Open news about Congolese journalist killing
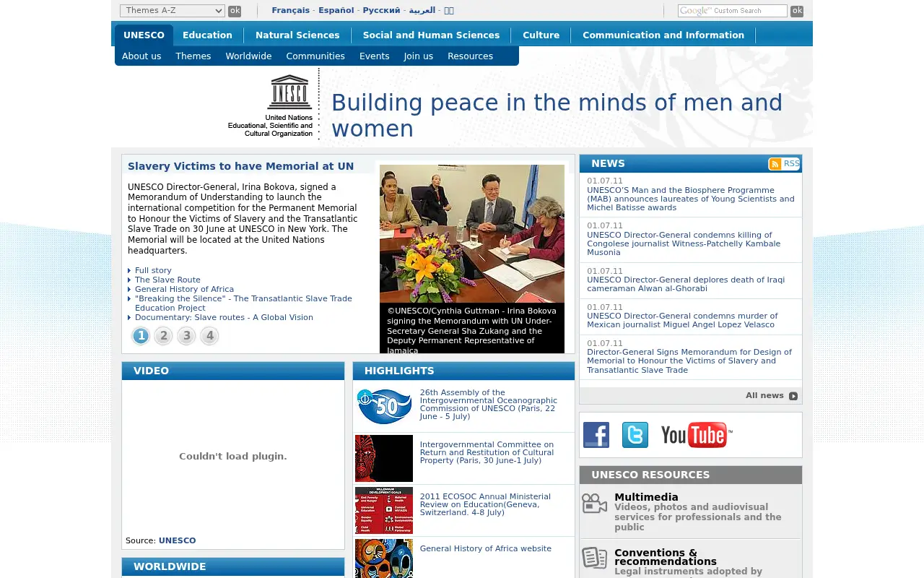This screenshot has width=924, height=578. click(x=684, y=243)
